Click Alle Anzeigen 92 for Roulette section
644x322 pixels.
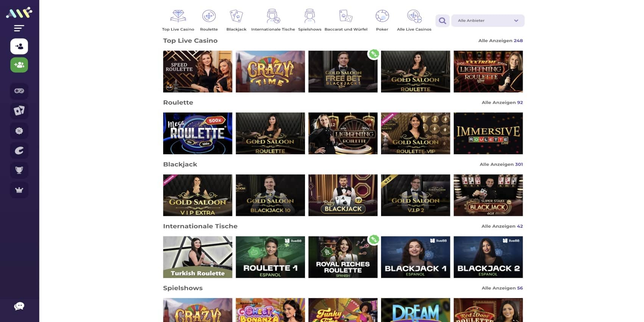(x=502, y=103)
